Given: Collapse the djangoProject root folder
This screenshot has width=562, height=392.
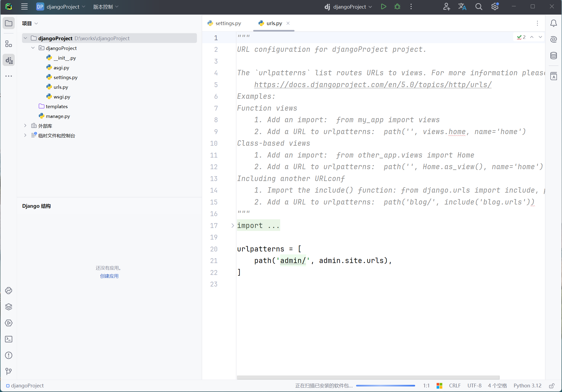Looking at the screenshot, I should tap(25, 38).
